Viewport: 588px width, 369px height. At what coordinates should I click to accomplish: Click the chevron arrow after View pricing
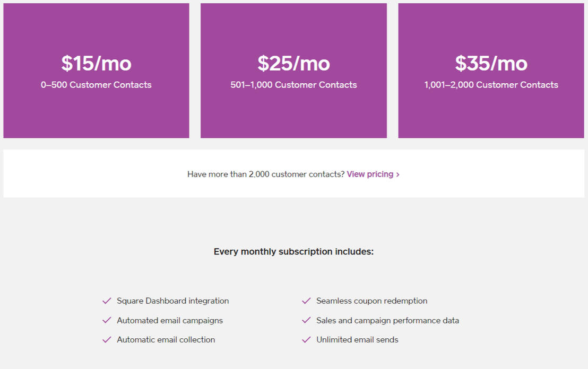[x=398, y=174]
